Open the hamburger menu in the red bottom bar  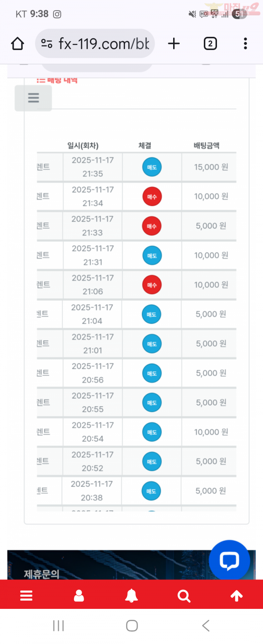pos(26,595)
